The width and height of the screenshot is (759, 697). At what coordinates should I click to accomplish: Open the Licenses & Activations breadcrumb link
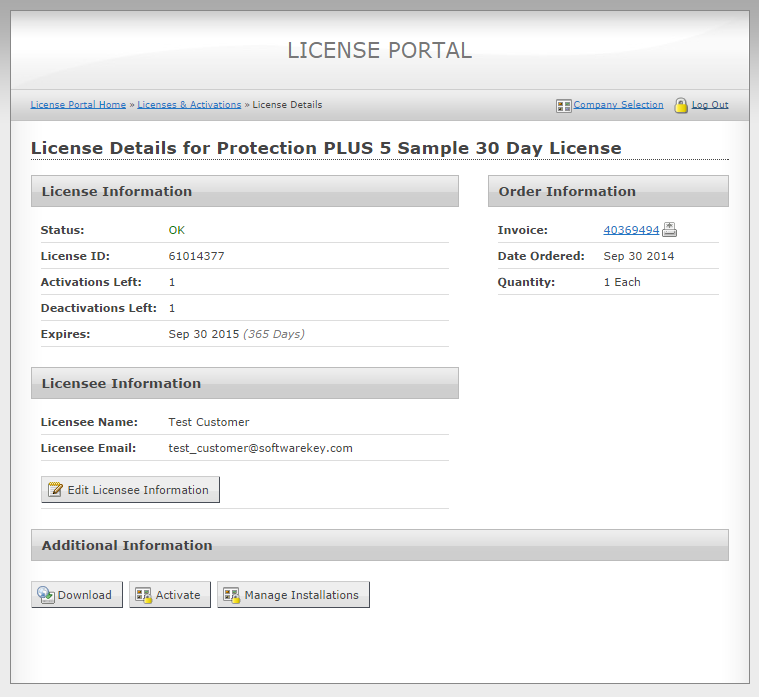pyautogui.click(x=189, y=105)
